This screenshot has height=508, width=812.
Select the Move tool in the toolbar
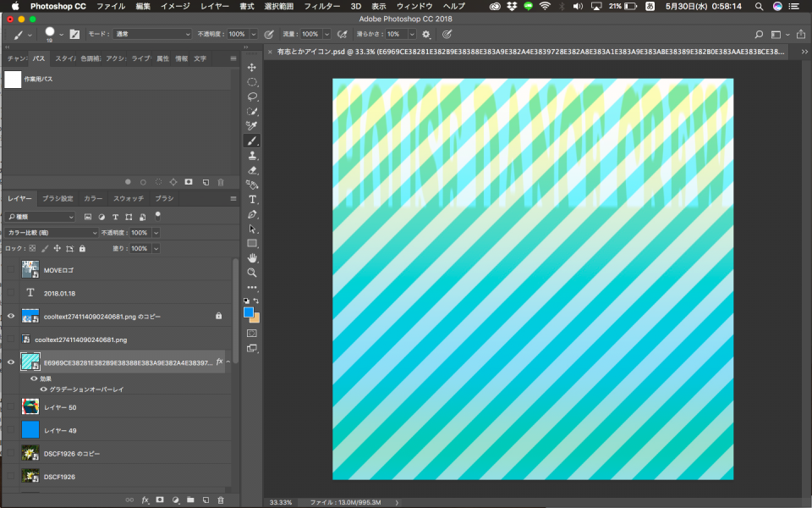tap(252, 67)
